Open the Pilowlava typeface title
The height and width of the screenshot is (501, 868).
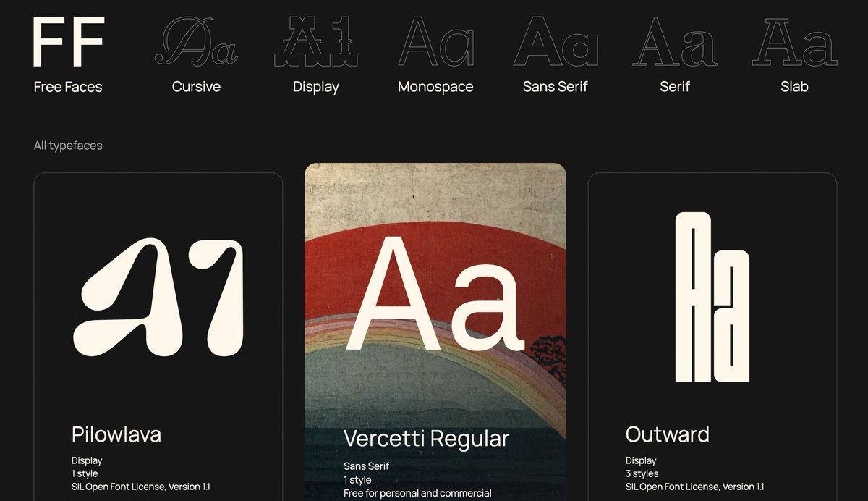pos(116,434)
